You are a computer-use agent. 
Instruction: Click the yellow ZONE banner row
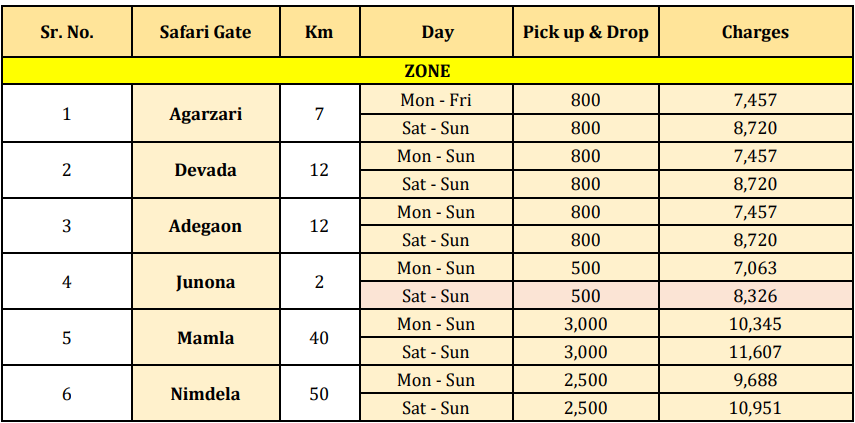[428, 71]
